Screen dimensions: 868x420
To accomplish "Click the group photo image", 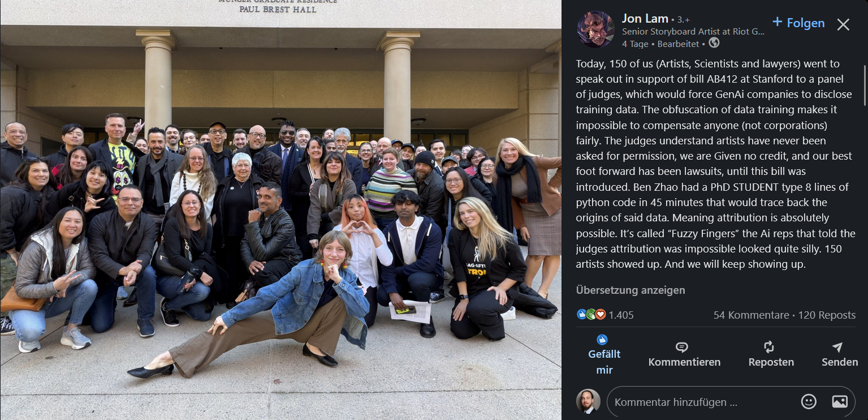I will point(280,210).
